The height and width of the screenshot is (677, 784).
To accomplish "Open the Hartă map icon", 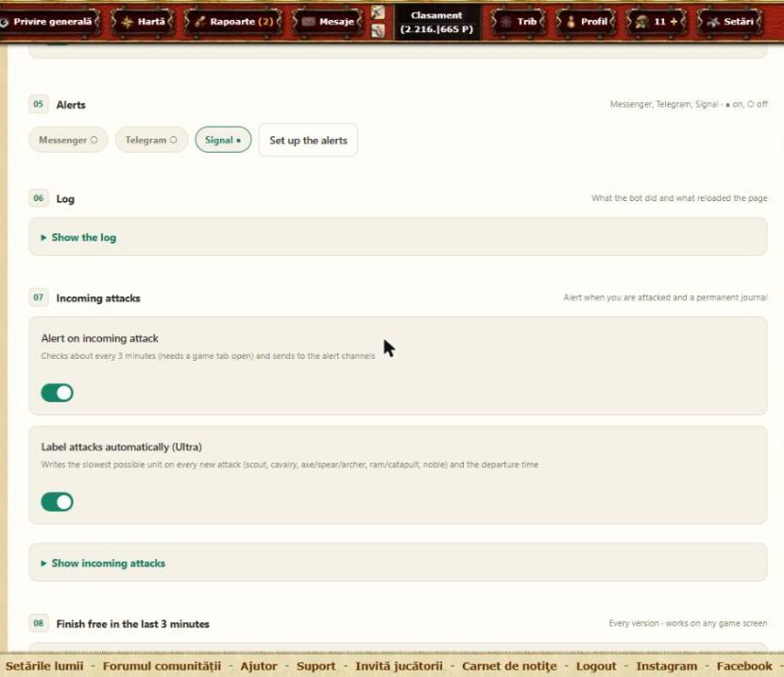I will click(127, 22).
